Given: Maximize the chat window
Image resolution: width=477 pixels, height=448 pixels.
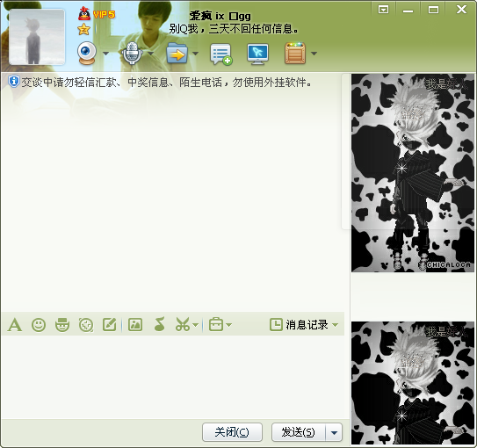Looking at the screenshot, I should [x=433, y=10].
